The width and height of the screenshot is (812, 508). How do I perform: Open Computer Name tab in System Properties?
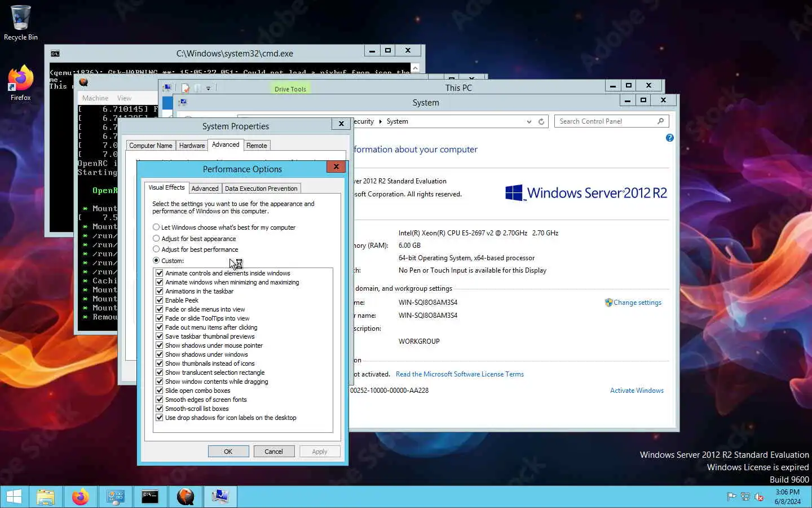pyautogui.click(x=151, y=146)
